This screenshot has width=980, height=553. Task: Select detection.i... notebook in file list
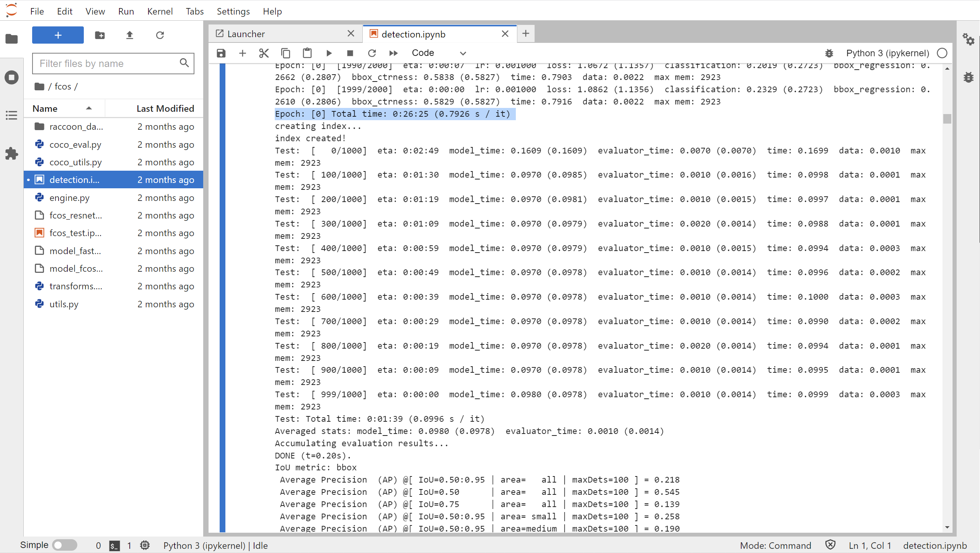114,179
